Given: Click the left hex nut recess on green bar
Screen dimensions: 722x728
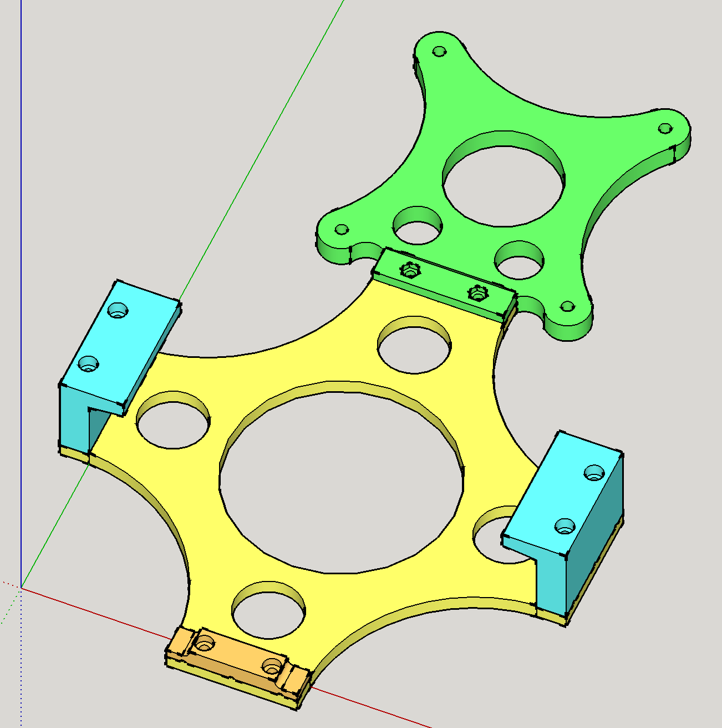Looking at the screenshot, I should [x=409, y=271].
